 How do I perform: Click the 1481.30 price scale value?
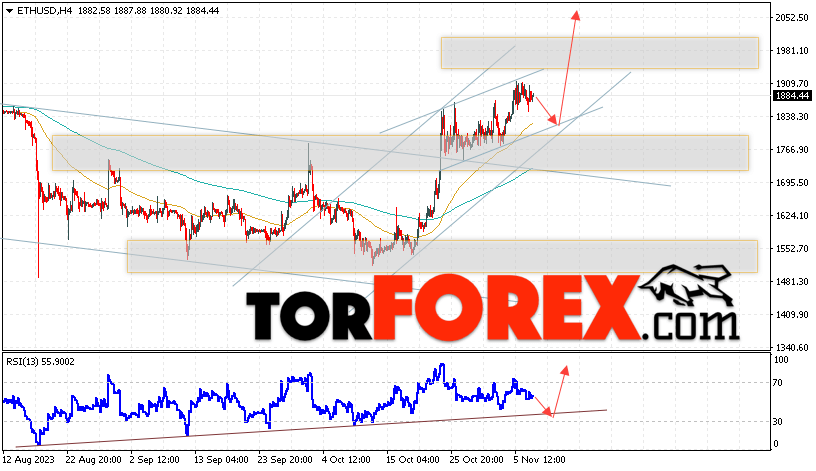pos(792,282)
